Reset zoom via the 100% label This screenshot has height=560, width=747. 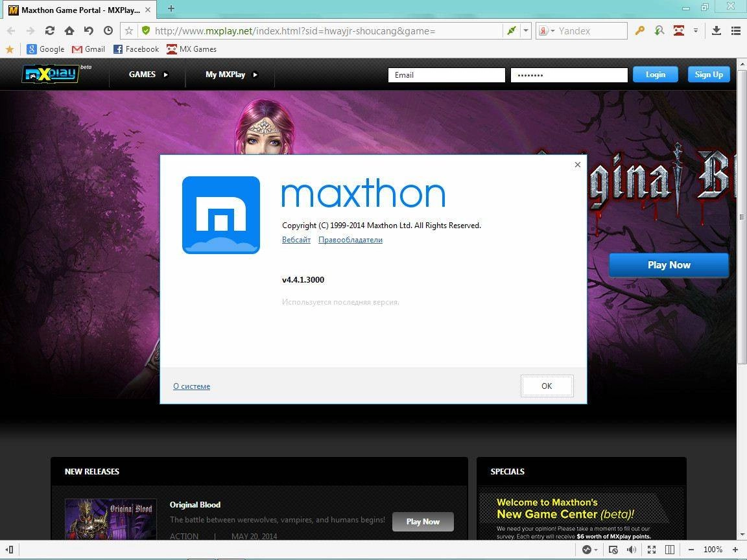tap(713, 550)
